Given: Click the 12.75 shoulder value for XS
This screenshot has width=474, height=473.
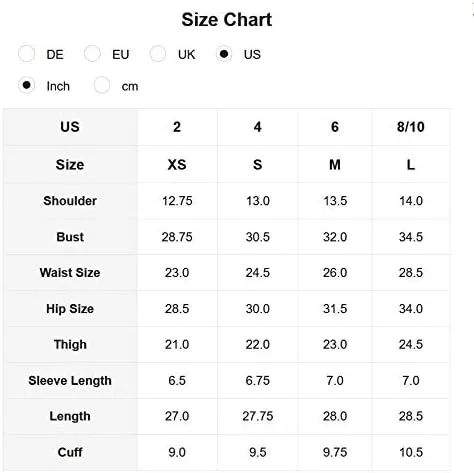Looking at the screenshot, I should (177, 201).
